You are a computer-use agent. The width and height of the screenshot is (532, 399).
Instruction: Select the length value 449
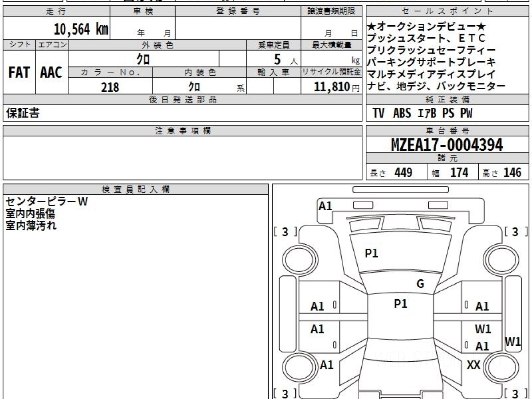(x=403, y=172)
